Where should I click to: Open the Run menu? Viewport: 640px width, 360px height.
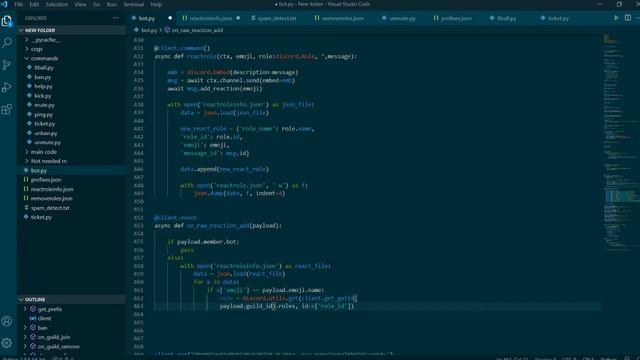click(x=111, y=4)
